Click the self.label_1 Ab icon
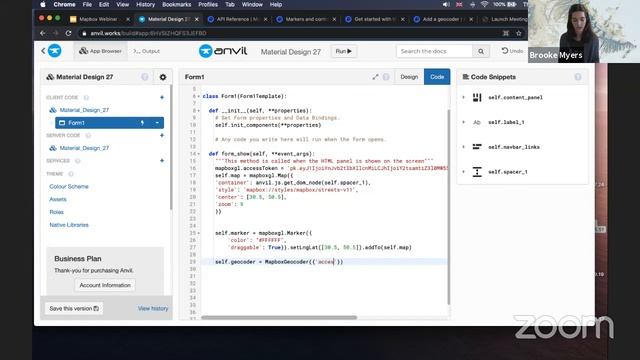 pos(477,122)
